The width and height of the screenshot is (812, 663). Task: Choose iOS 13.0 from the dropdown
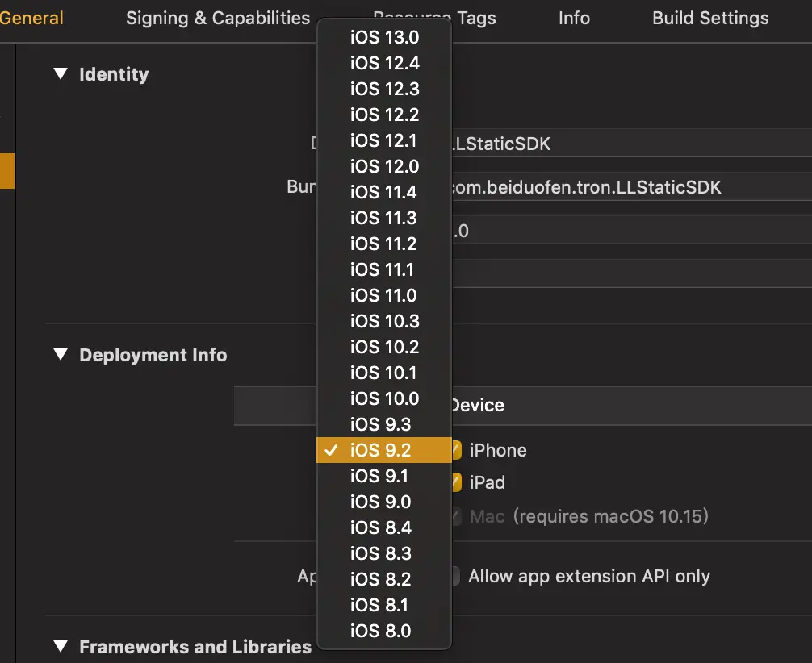pos(384,37)
